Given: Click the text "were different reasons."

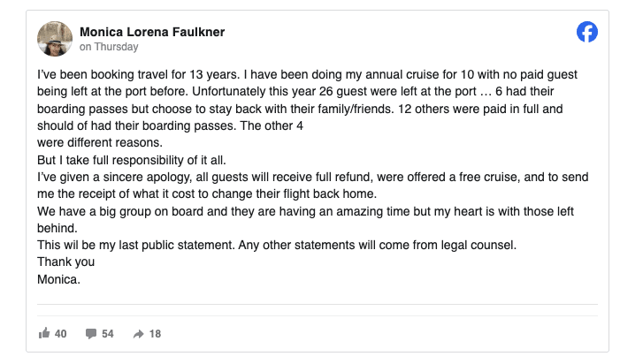Looking at the screenshot, I should (100, 142).
